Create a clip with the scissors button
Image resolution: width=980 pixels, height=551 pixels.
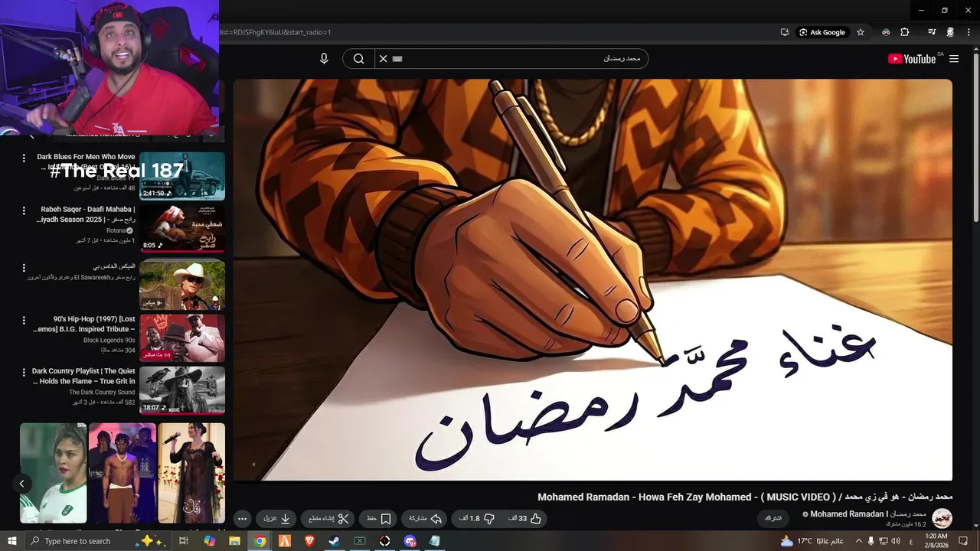328,519
